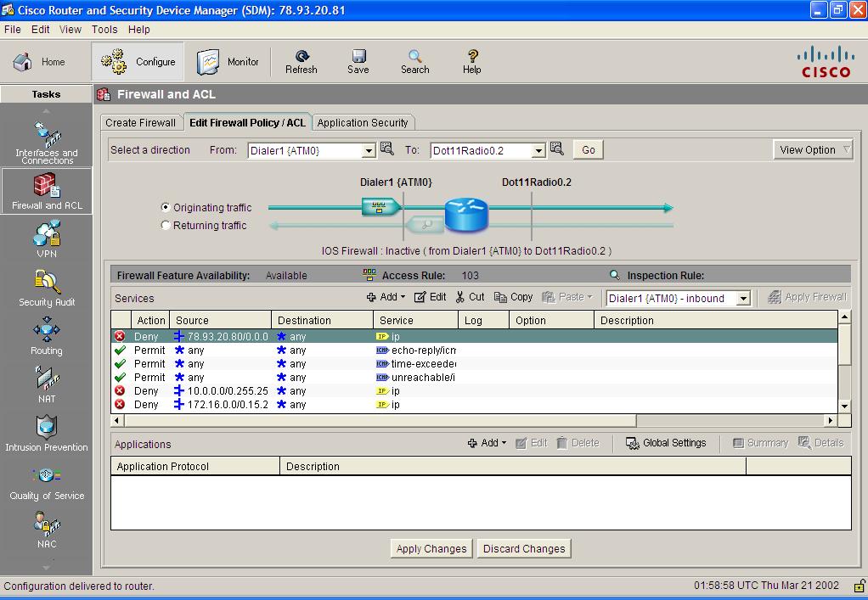868x600 pixels.
Task: Select the Permit time-exceeded rule row
Action: tap(474, 364)
